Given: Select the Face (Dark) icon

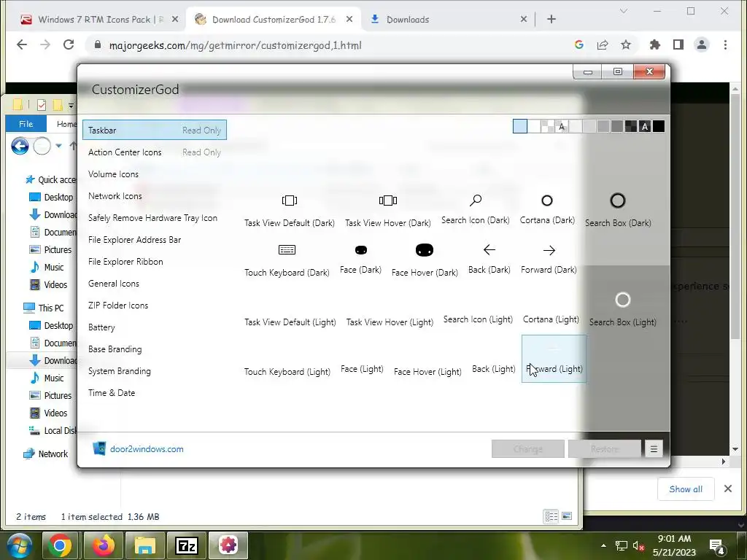Looking at the screenshot, I should (x=361, y=250).
